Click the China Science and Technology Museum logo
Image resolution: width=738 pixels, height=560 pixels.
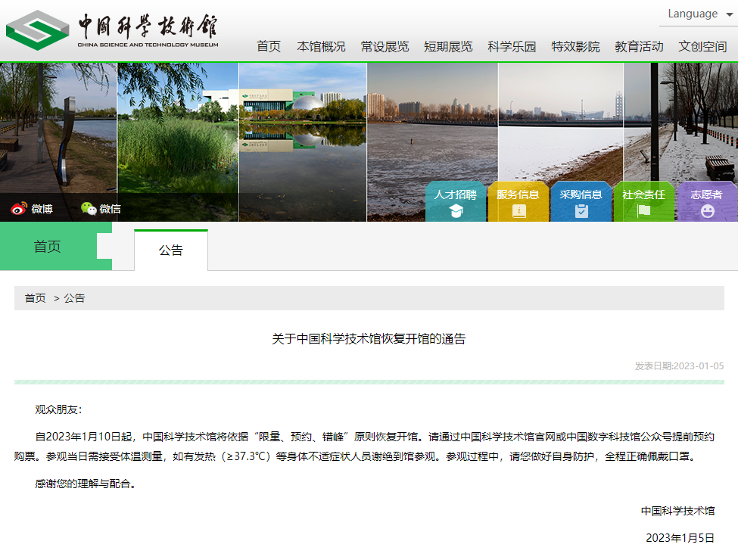click(x=112, y=30)
